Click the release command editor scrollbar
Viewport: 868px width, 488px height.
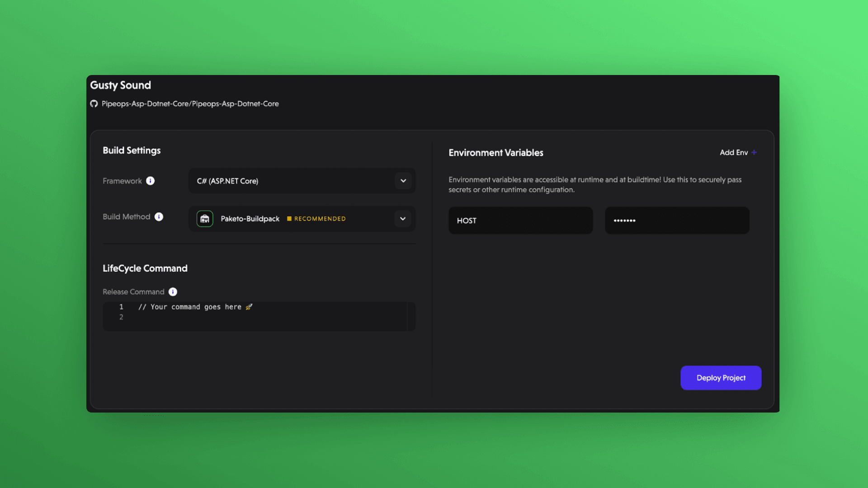coord(411,316)
